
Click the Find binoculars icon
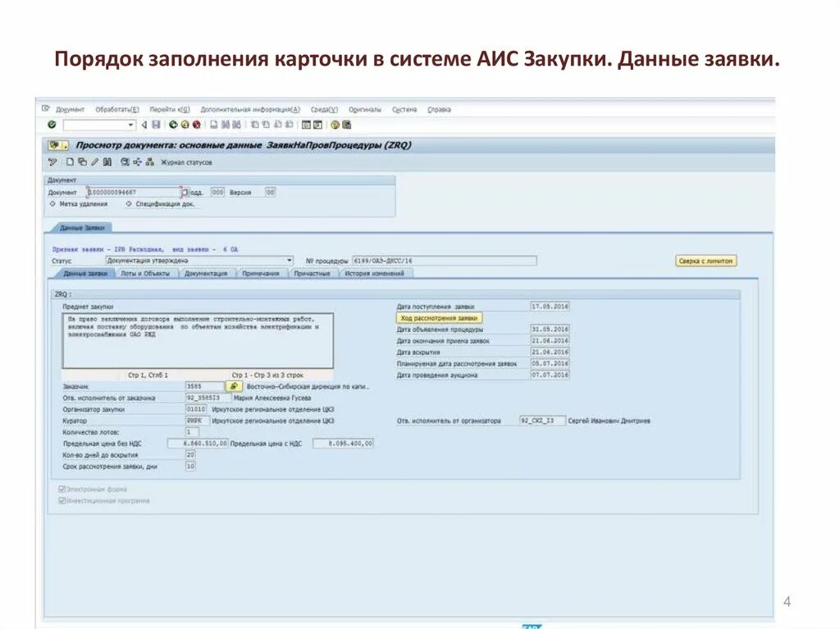point(225,125)
